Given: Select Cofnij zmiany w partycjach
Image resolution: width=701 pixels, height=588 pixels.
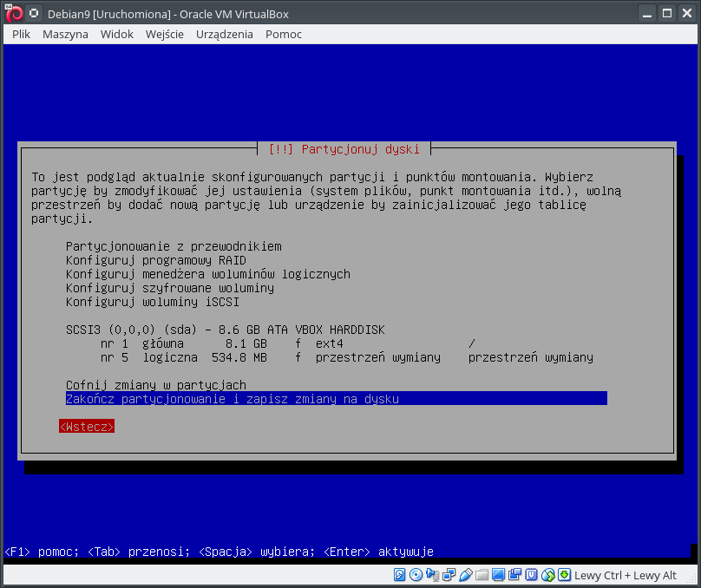Looking at the screenshot, I should [156, 385].
